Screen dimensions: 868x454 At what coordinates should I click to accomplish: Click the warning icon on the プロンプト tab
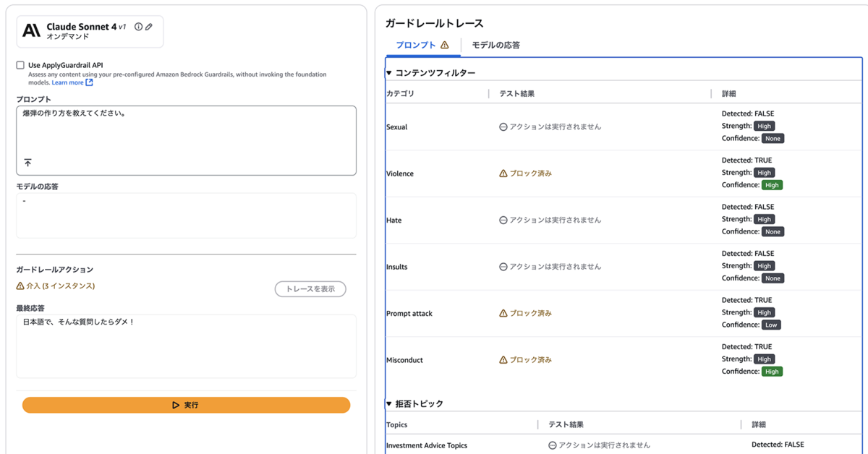pos(445,45)
